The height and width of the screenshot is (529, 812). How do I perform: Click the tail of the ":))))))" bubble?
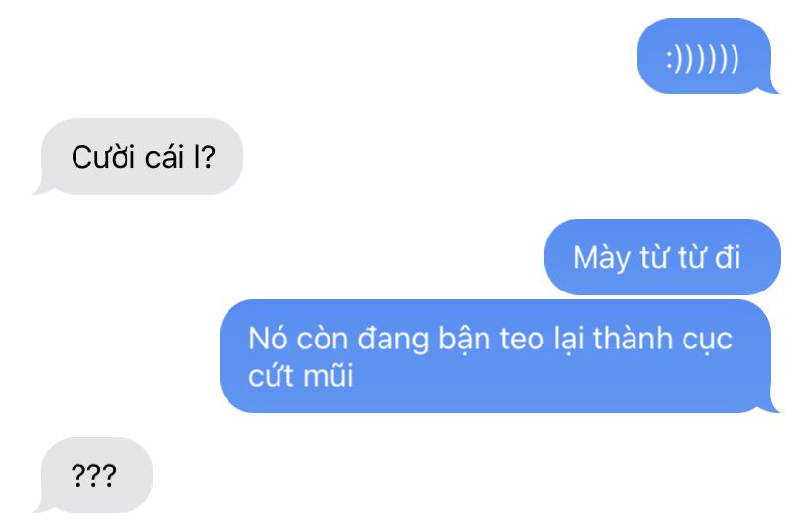point(771,87)
